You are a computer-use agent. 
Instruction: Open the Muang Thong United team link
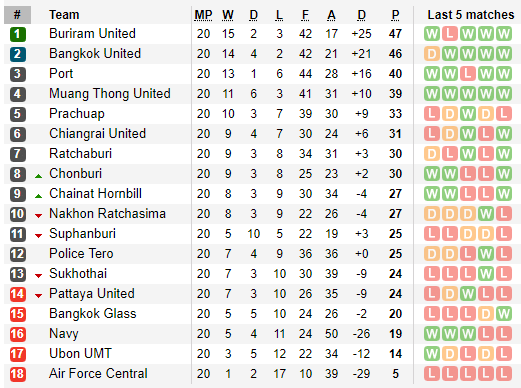110,94
